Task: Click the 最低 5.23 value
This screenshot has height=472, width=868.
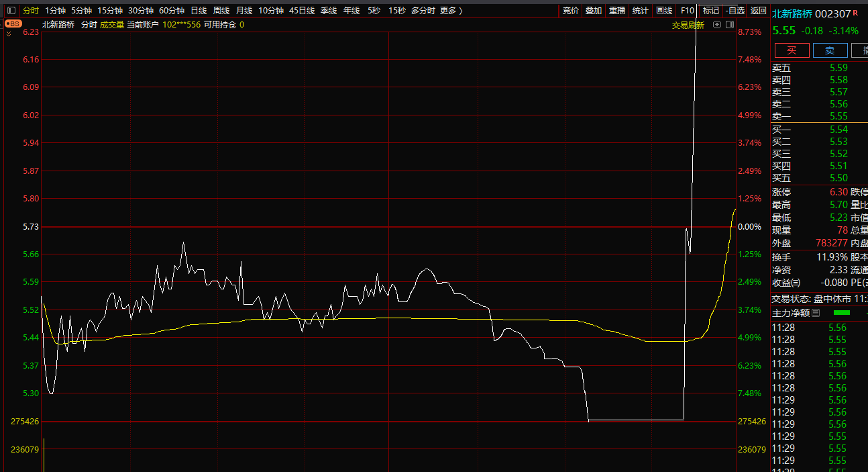Action: pyautogui.click(x=838, y=218)
